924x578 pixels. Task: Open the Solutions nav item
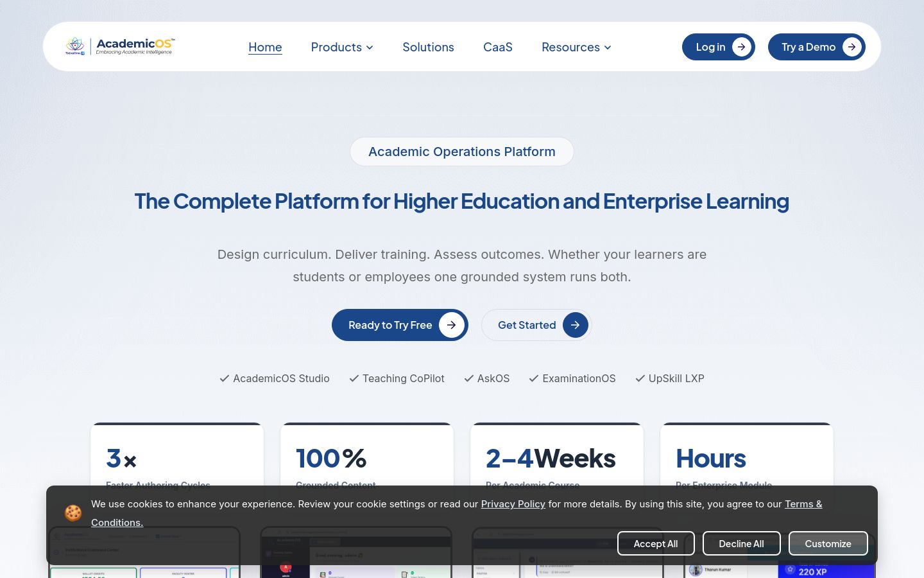428,47
